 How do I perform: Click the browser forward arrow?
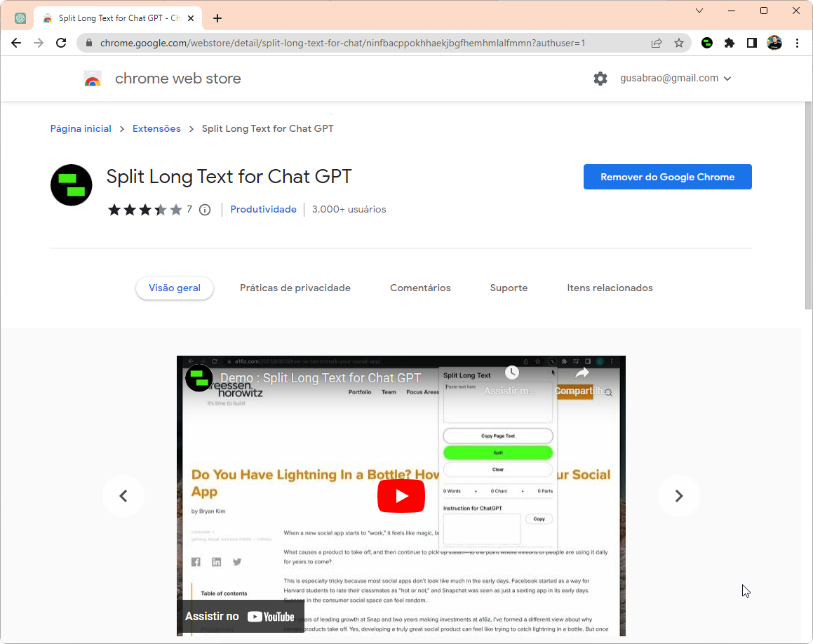pos(39,43)
